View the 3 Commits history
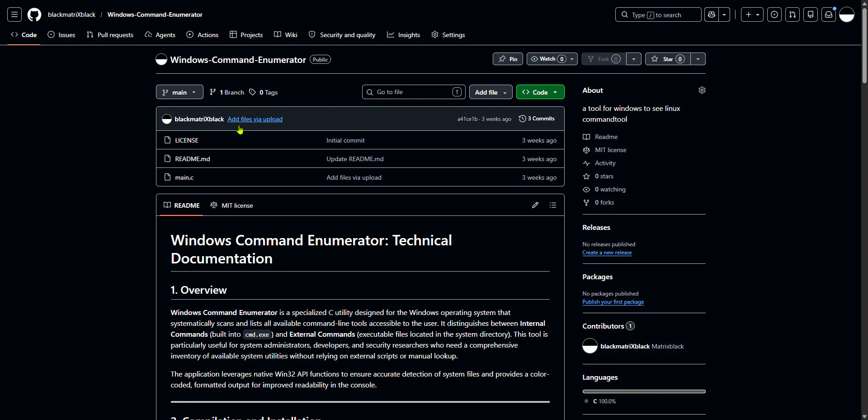 (537, 119)
